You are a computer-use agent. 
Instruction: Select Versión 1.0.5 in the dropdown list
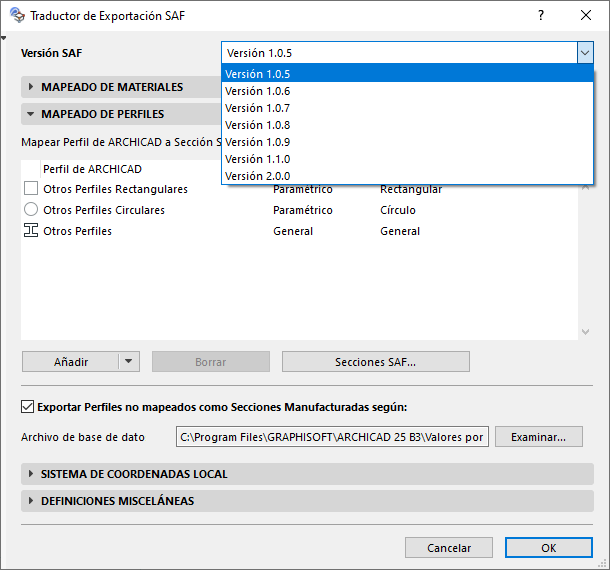coord(407,74)
